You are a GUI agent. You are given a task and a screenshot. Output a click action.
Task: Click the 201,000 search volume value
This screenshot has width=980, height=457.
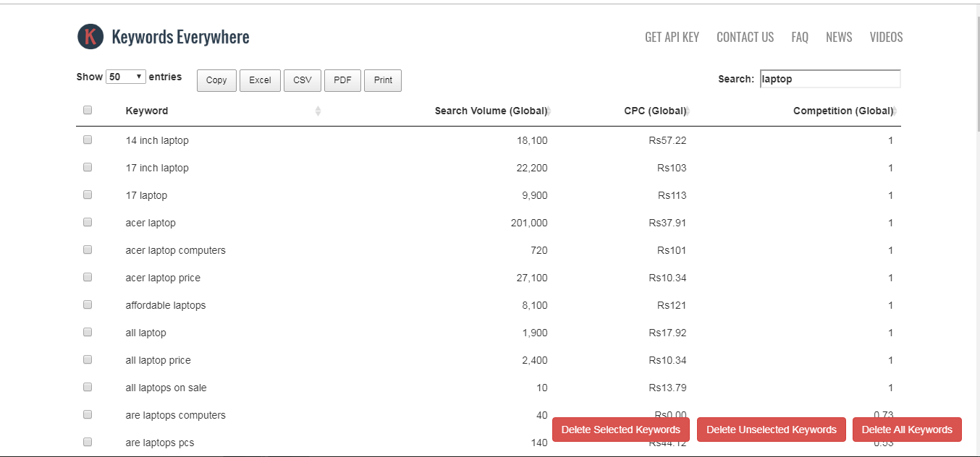coord(529,223)
